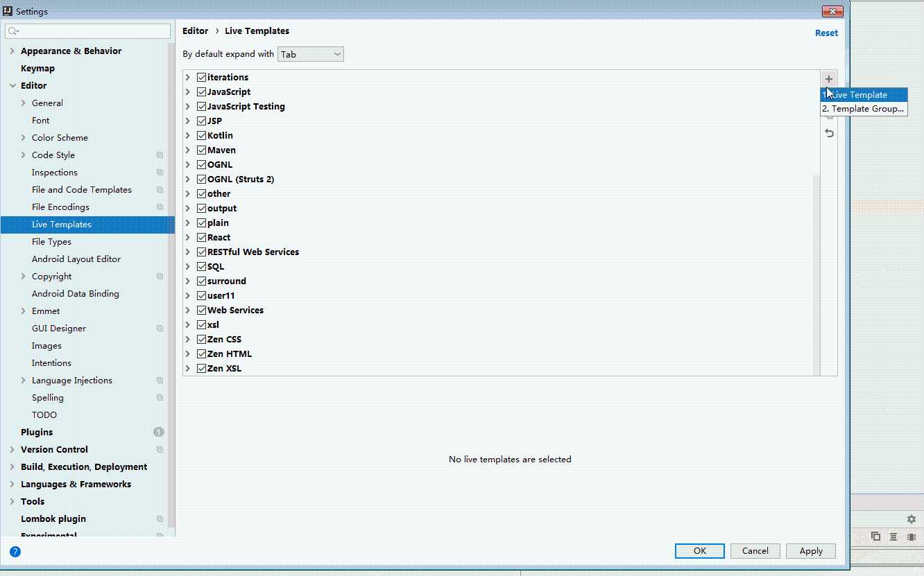Image resolution: width=924 pixels, height=576 pixels.
Task: Click the Reset link
Action: 826,33
